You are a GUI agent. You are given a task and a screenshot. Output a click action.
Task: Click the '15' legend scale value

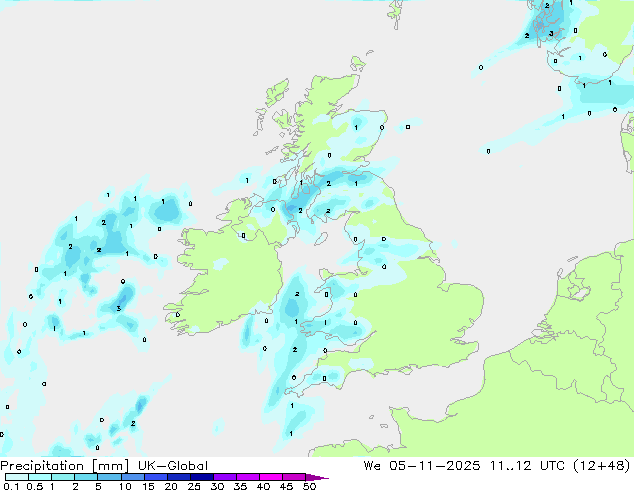(x=148, y=486)
